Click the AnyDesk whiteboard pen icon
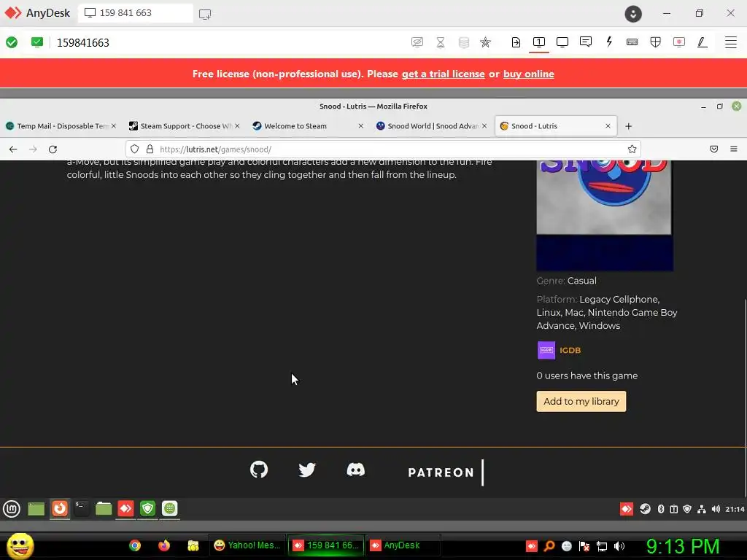The height and width of the screenshot is (560, 747). point(703,42)
